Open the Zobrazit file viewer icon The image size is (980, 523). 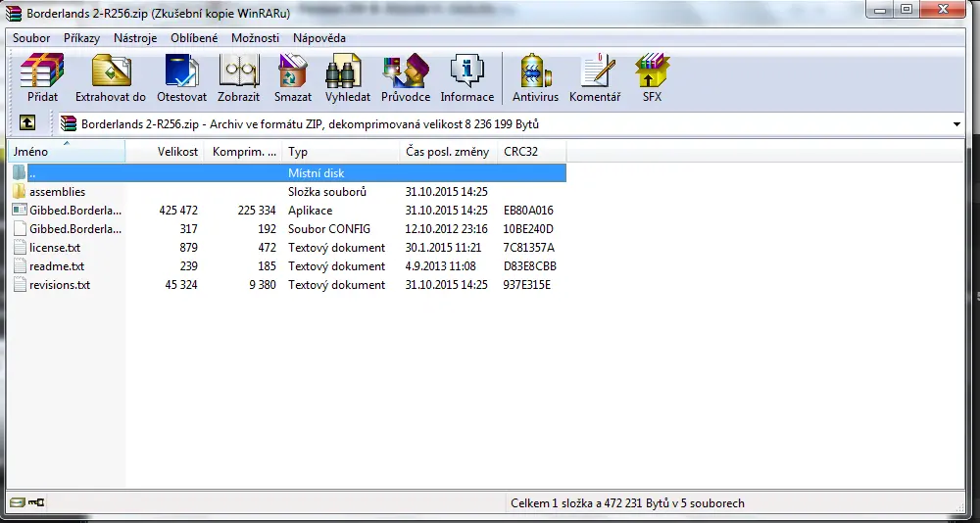(x=238, y=77)
